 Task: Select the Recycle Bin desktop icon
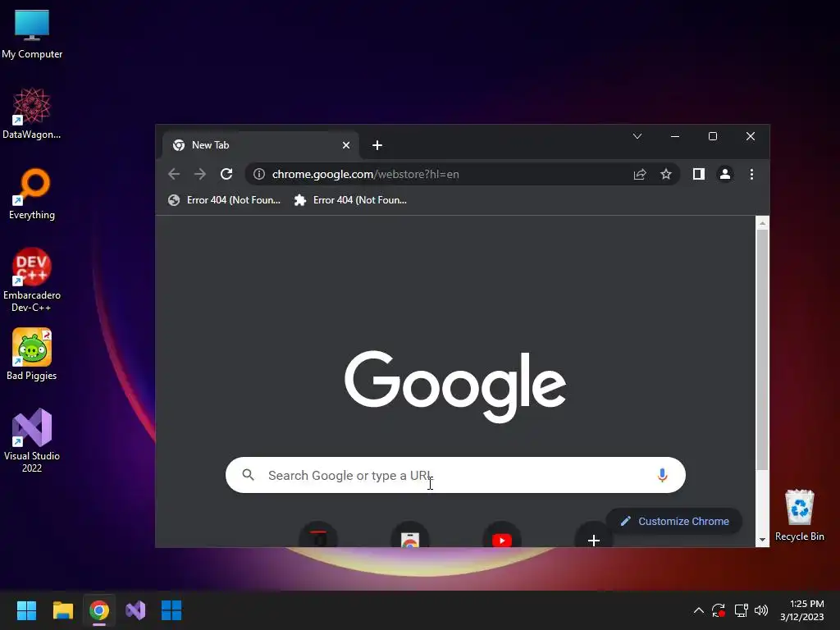tap(799, 515)
